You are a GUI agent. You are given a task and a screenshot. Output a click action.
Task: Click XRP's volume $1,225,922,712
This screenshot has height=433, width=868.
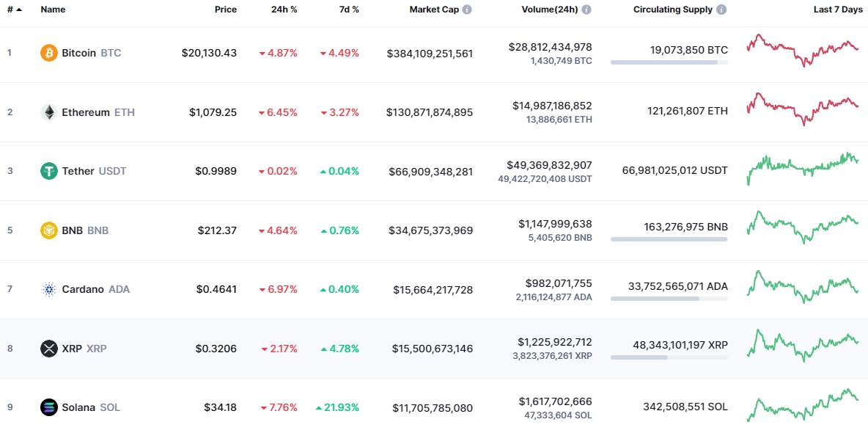pyautogui.click(x=555, y=342)
